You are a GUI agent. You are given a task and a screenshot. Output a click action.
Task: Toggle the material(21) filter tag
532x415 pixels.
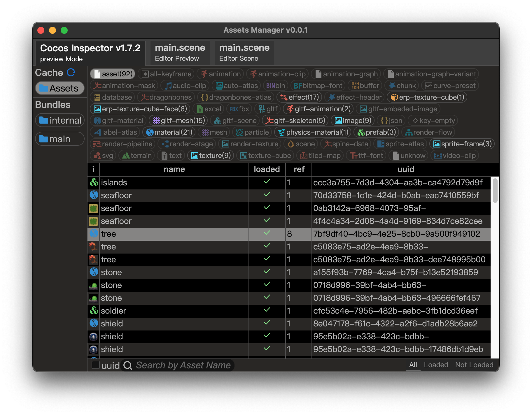pyautogui.click(x=169, y=132)
